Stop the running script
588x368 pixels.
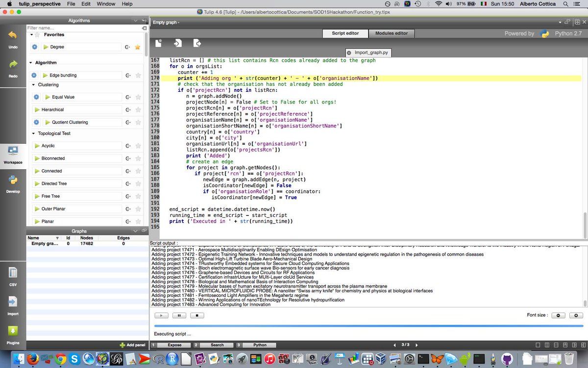click(x=196, y=315)
